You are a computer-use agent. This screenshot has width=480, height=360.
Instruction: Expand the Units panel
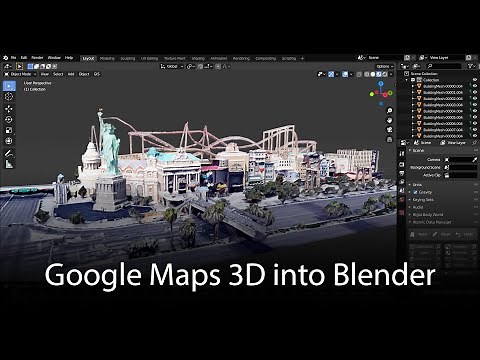tap(418, 185)
